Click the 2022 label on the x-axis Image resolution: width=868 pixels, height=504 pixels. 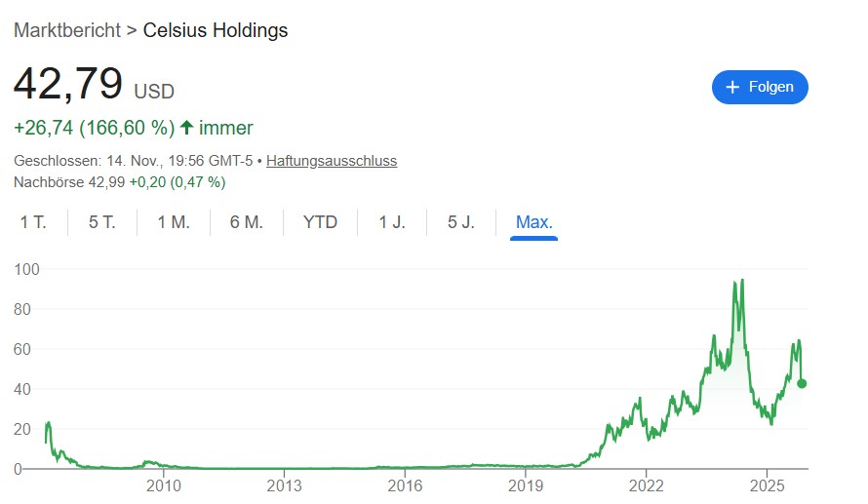pos(646,485)
